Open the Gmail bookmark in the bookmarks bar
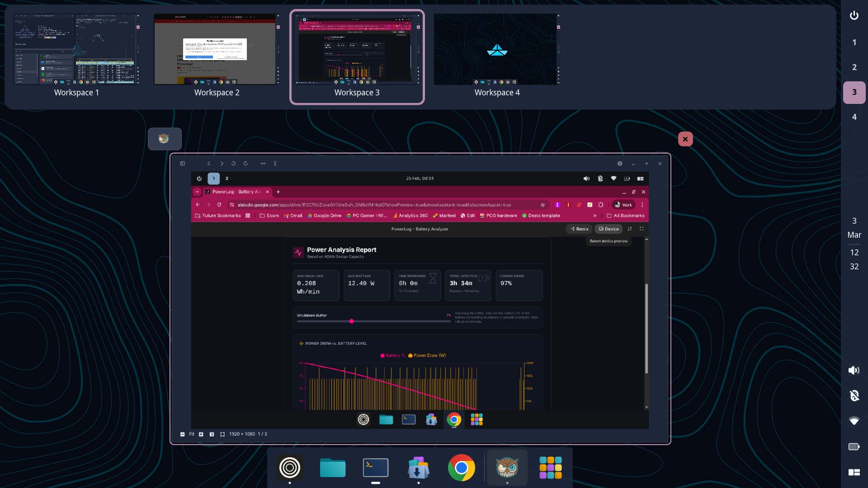 (x=293, y=216)
